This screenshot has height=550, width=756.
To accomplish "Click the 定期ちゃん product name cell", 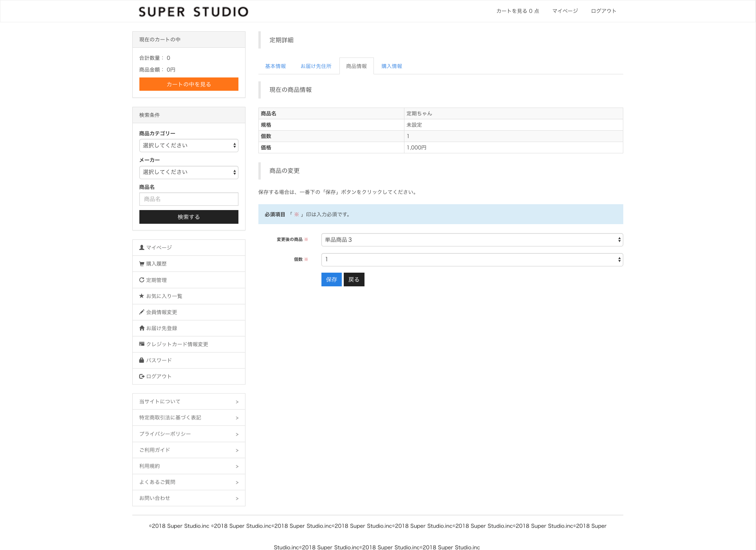I will point(513,113).
